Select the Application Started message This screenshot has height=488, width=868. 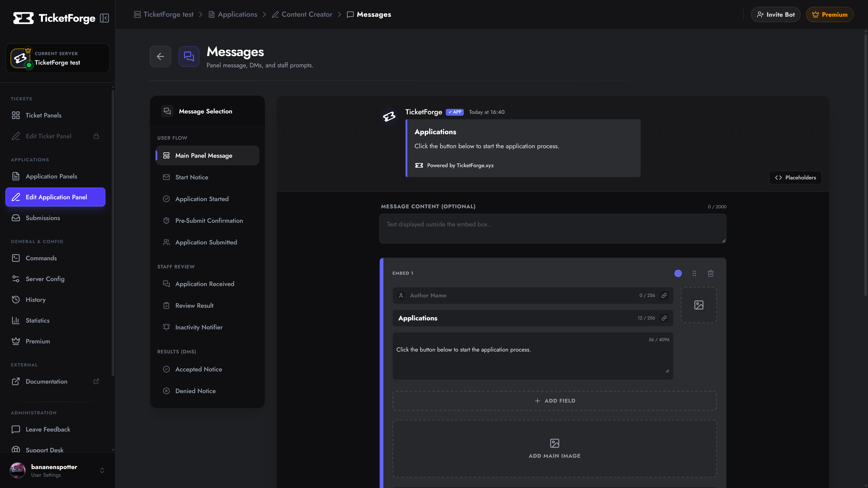[207, 199]
